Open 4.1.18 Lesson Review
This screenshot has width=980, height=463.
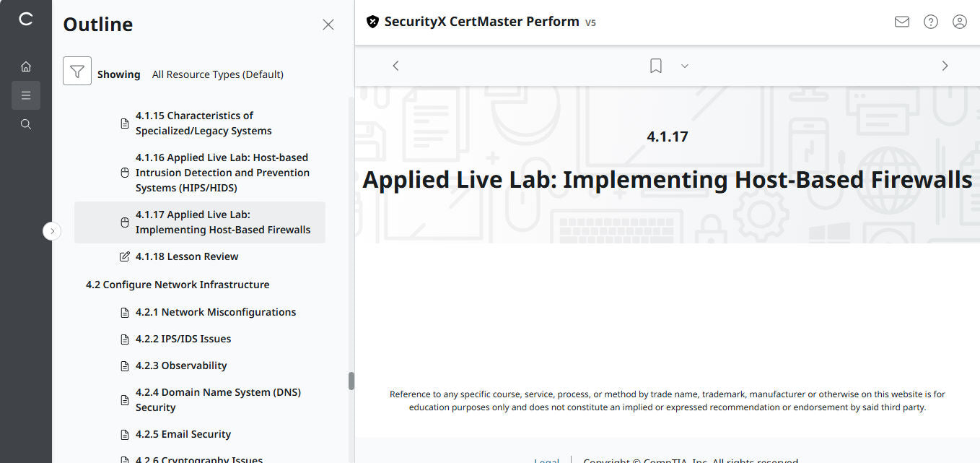(187, 256)
